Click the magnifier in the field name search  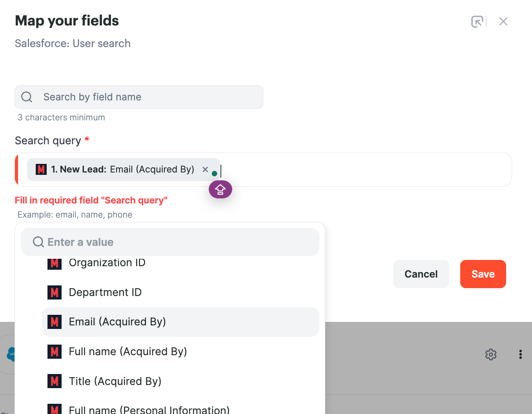(26, 97)
